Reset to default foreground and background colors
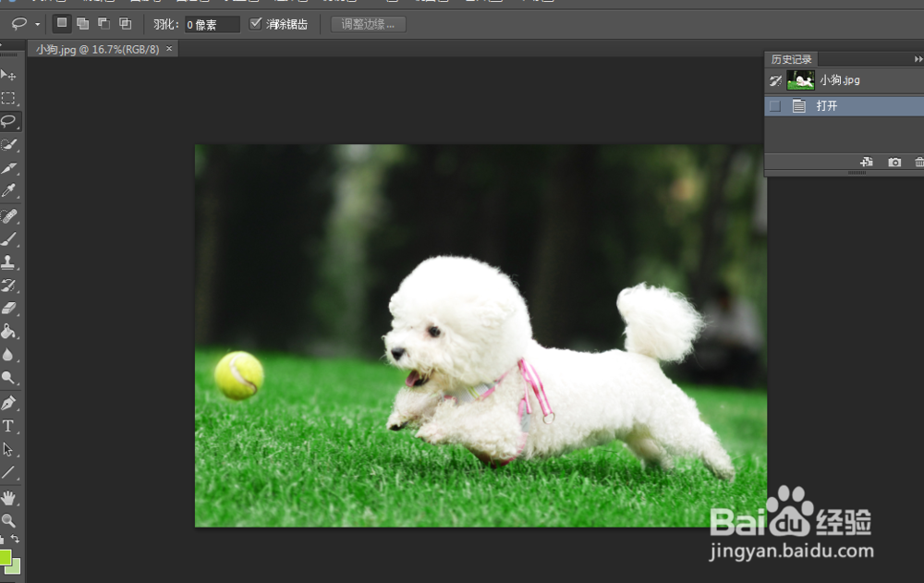This screenshot has height=583, width=924. point(3,540)
